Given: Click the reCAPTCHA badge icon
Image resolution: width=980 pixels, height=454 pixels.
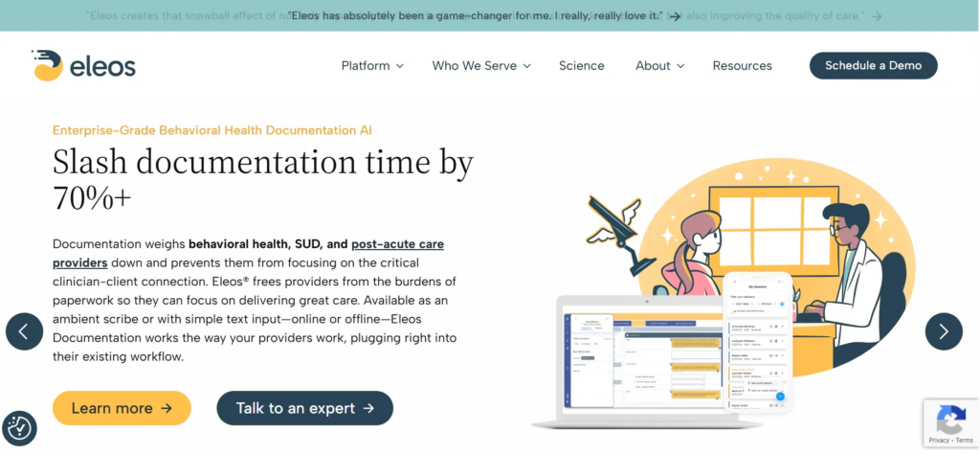Looking at the screenshot, I should coord(949,419).
